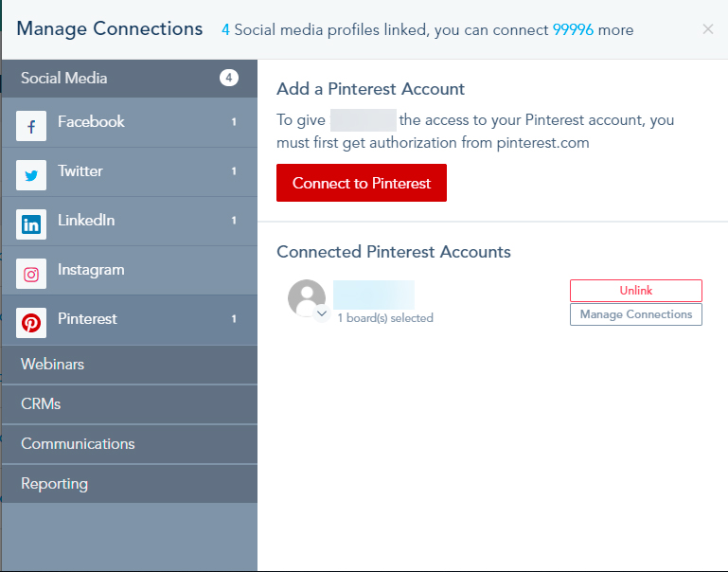Click the connected account avatar icon

click(x=307, y=297)
